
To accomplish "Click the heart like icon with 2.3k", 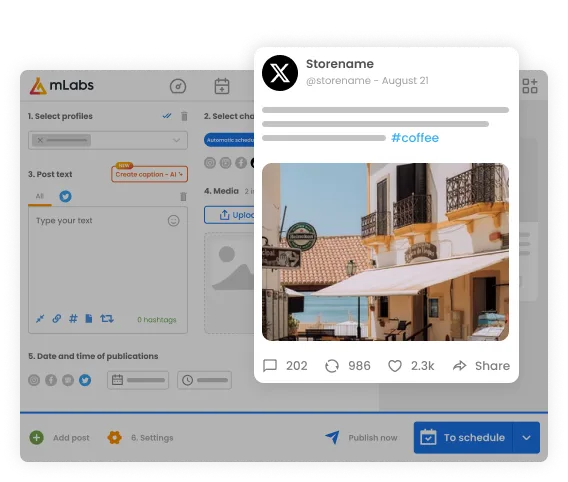I will point(395,366).
